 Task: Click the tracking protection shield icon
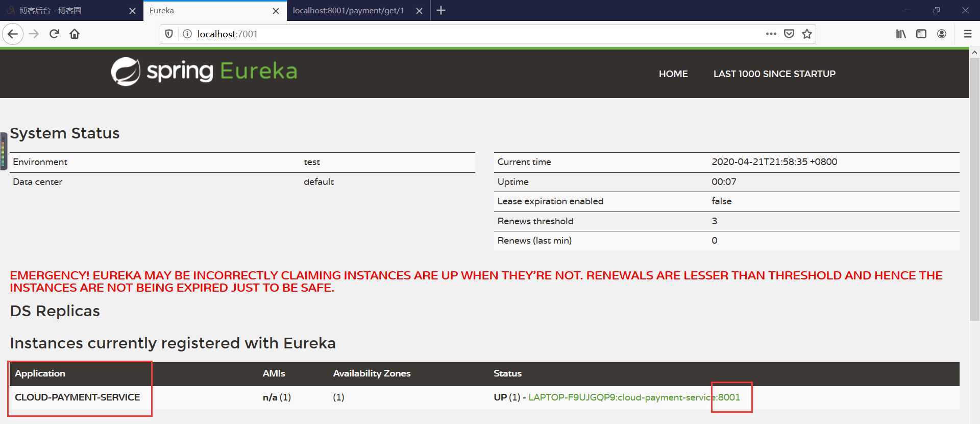pyautogui.click(x=169, y=34)
